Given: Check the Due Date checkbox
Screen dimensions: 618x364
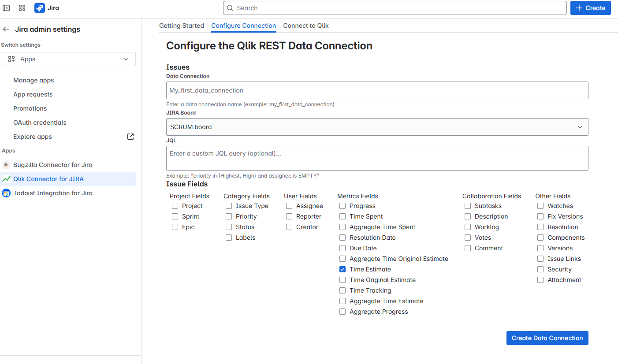Looking at the screenshot, I should pos(343,248).
